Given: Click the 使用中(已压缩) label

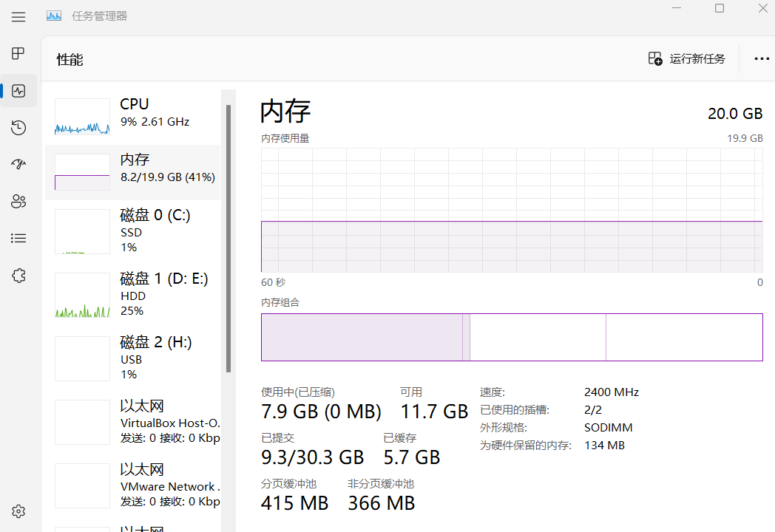Looking at the screenshot, I should tap(298, 392).
